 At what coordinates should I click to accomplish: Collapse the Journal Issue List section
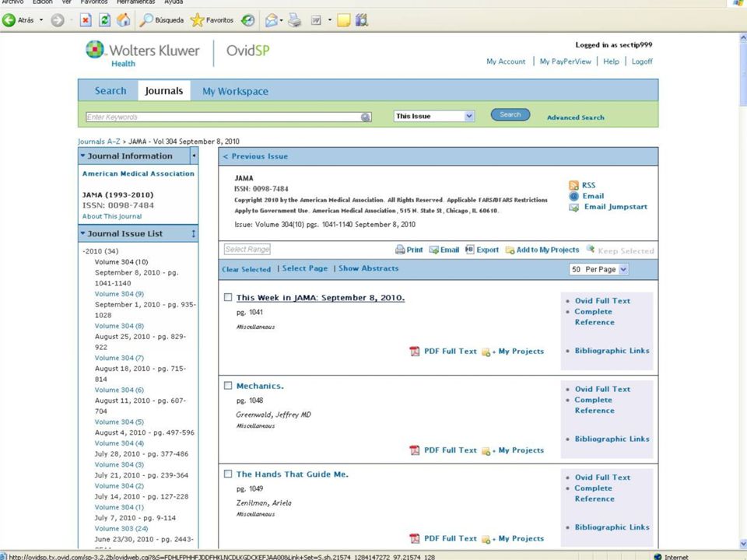pyautogui.click(x=83, y=233)
